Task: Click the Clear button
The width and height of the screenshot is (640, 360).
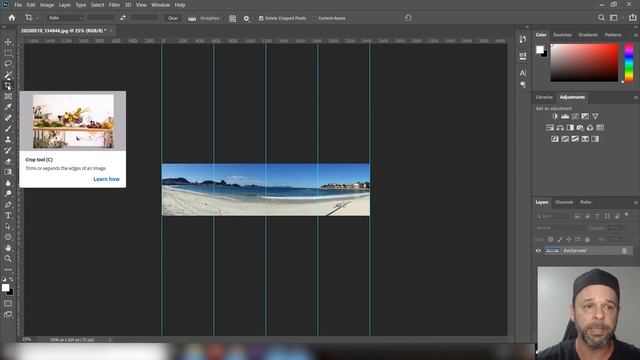Action: (173, 18)
